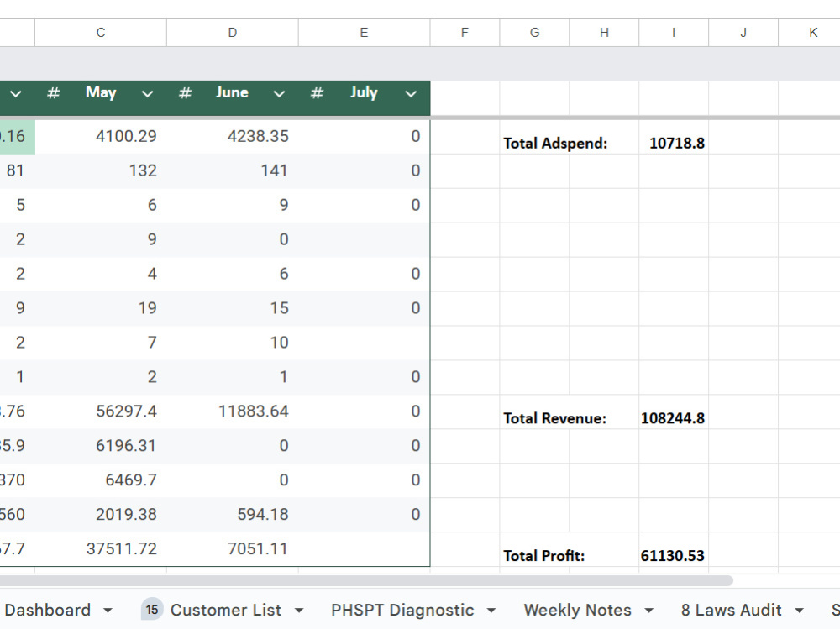
Task: Select column K header
Action: click(810, 33)
